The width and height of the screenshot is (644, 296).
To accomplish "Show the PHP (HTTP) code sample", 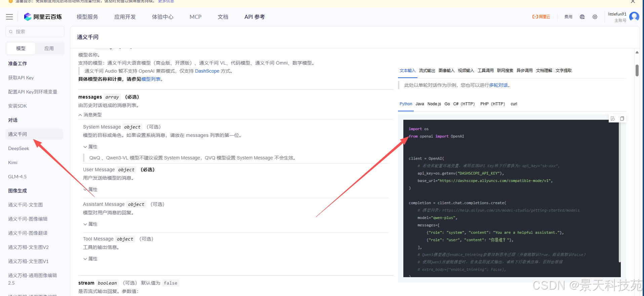I will tap(493, 104).
